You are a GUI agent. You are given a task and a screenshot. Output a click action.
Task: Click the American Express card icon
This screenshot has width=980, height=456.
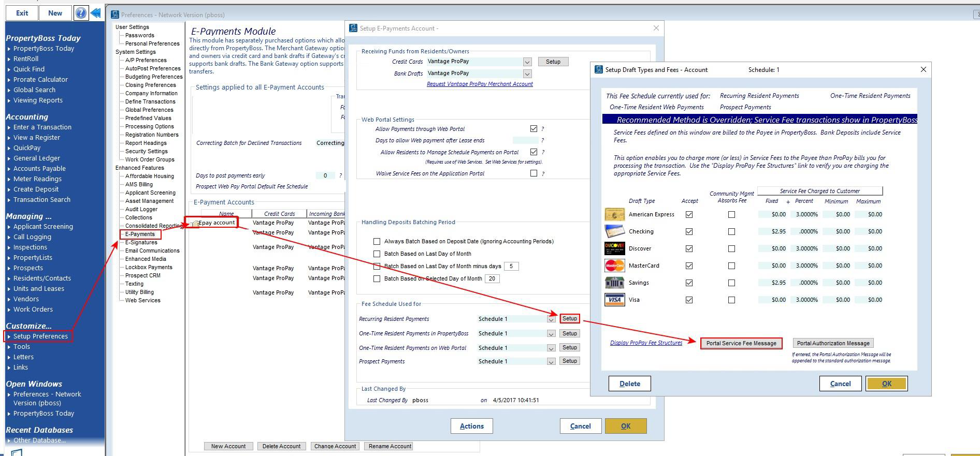click(614, 214)
